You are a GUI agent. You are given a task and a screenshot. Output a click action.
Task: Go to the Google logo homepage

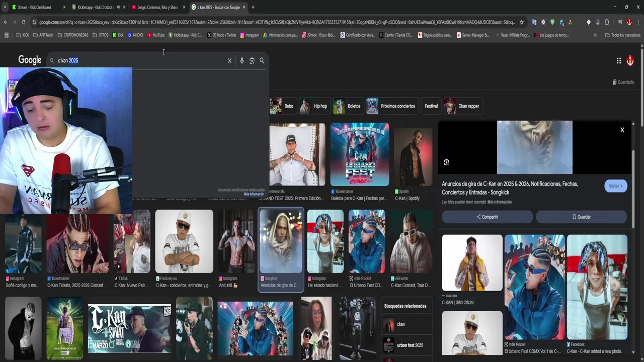(x=30, y=60)
